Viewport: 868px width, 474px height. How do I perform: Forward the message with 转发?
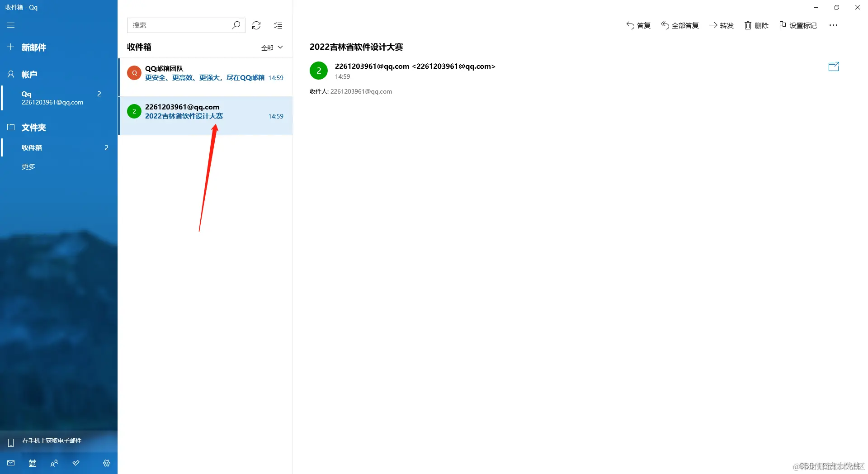(x=722, y=25)
